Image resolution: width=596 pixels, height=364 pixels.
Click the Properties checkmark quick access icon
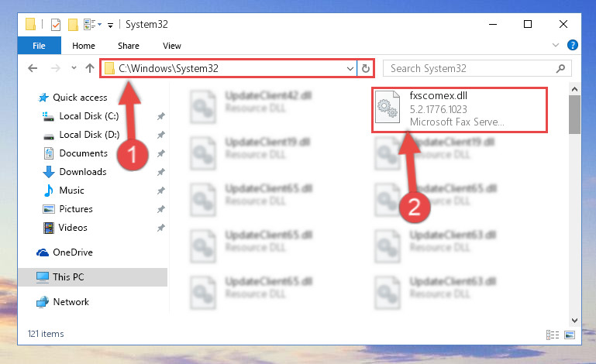tap(56, 24)
